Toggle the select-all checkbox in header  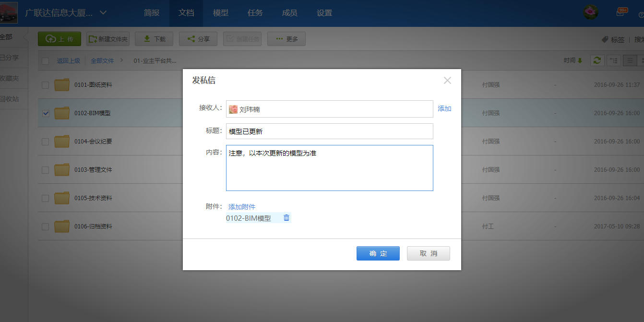[46, 61]
